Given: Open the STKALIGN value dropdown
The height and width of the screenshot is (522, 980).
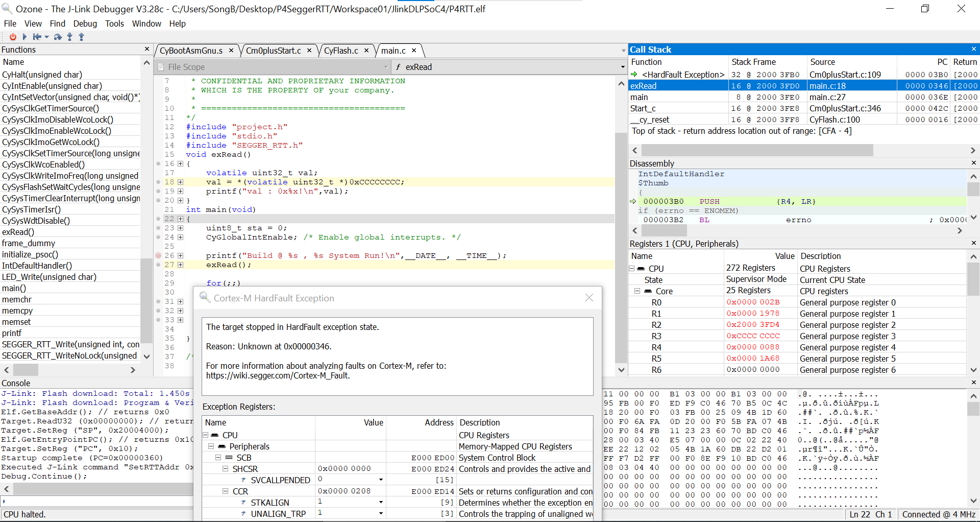Looking at the screenshot, I should [x=381, y=502].
